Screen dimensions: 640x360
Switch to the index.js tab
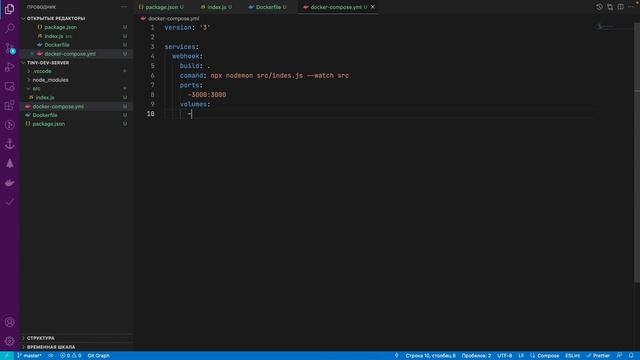[x=216, y=7]
